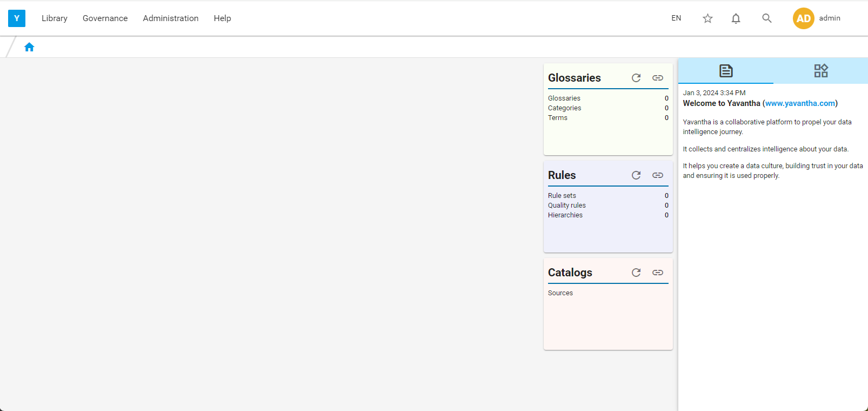Open the notifications bell
The width and height of the screenshot is (868, 411).
[x=736, y=18]
